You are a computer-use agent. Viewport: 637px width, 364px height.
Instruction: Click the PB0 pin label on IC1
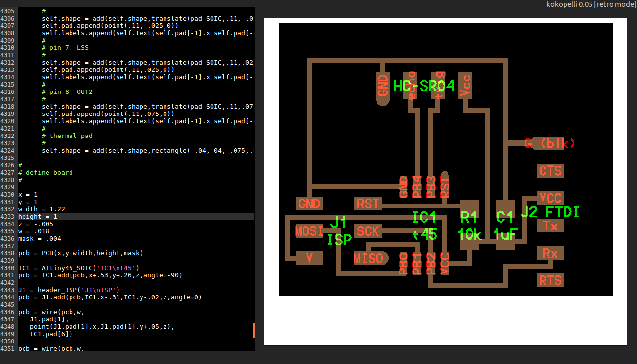[403, 264]
